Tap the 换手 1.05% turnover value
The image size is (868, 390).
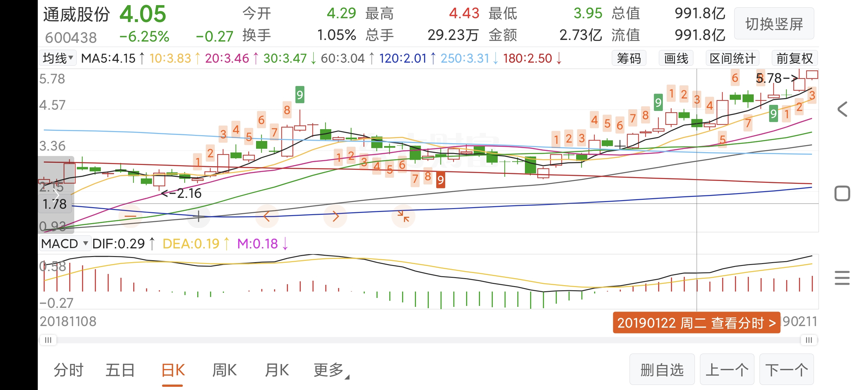point(299,35)
